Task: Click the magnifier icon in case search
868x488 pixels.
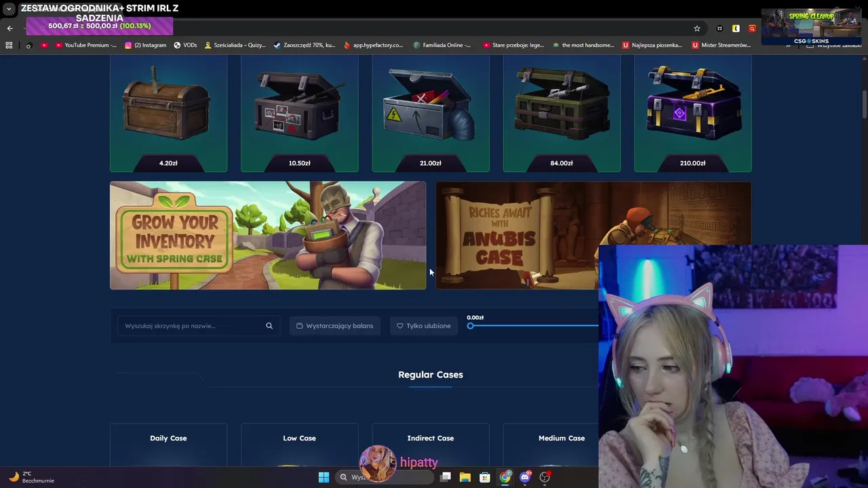Action: tap(269, 326)
